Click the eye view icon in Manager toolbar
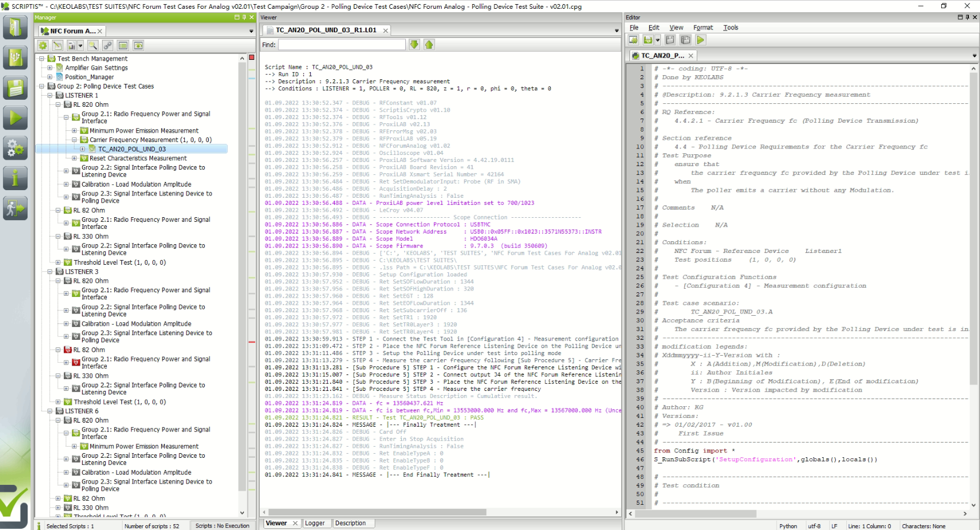980x530 pixels. click(138, 45)
